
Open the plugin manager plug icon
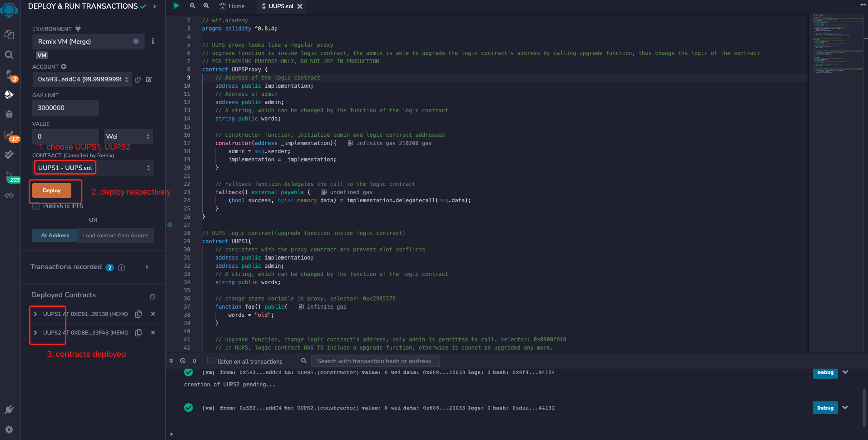coord(9,410)
